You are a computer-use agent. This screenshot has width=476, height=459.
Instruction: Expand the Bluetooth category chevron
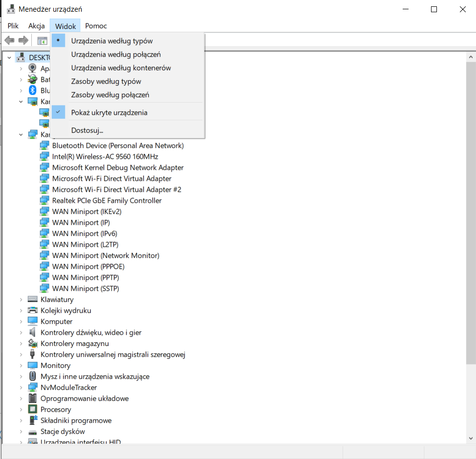(x=21, y=90)
